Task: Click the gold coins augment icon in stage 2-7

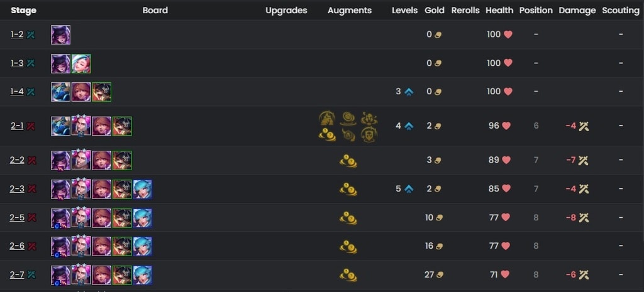Action: [x=348, y=275]
